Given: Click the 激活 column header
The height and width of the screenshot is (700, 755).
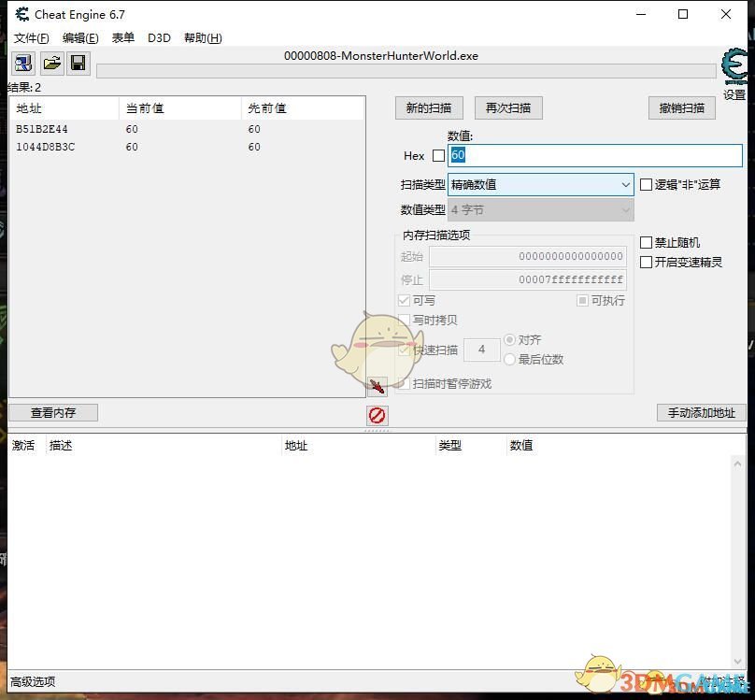Looking at the screenshot, I should tap(26, 445).
